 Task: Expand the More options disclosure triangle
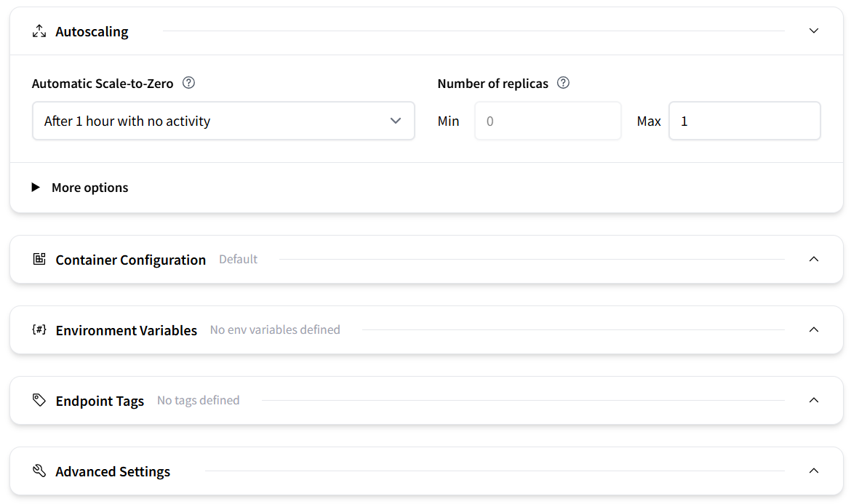tap(36, 187)
